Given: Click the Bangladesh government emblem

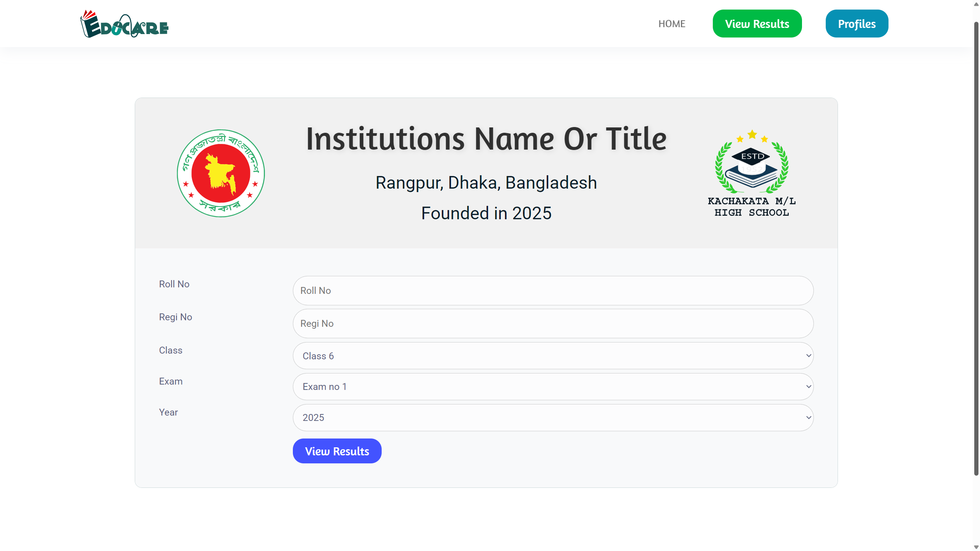Looking at the screenshot, I should (x=221, y=173).
